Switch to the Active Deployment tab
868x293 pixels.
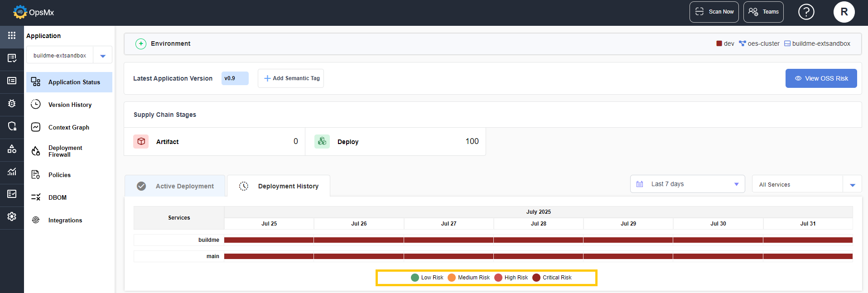(x=175, y=186)
